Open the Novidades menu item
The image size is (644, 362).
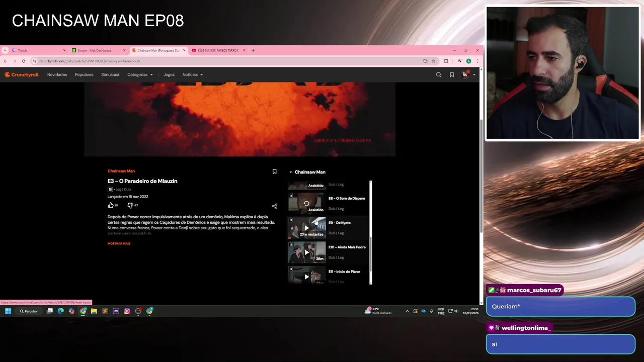point(57,74)
